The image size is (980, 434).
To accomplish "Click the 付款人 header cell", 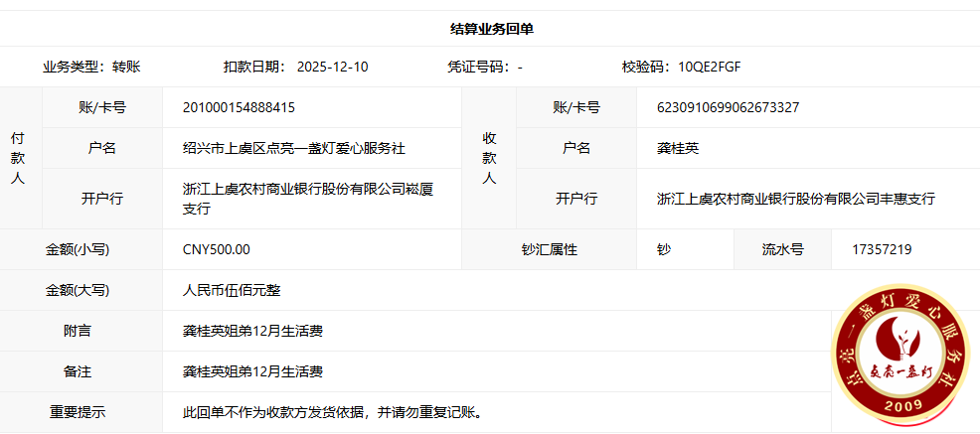I will tap(18, 158).
